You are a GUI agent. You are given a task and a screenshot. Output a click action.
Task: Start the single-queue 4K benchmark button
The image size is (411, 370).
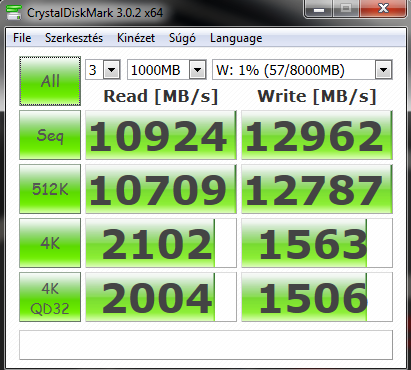point(50,243)
